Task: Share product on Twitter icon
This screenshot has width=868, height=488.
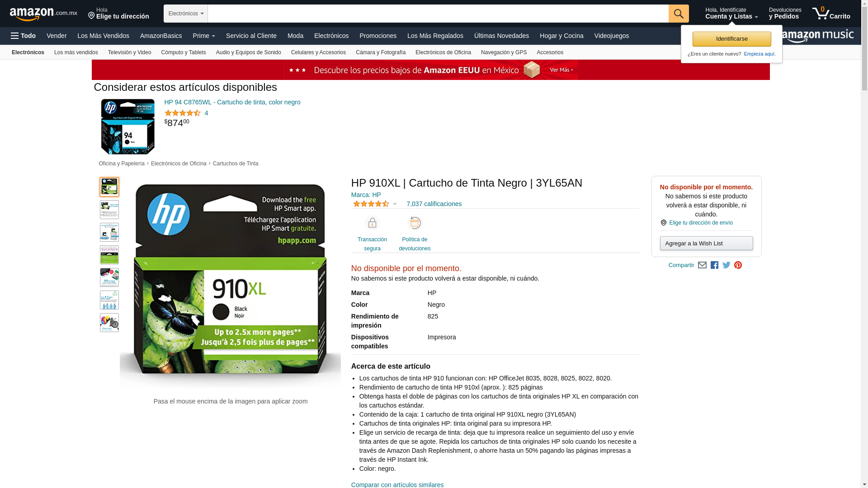Action: pyautogui.click(x=726, y=265)
